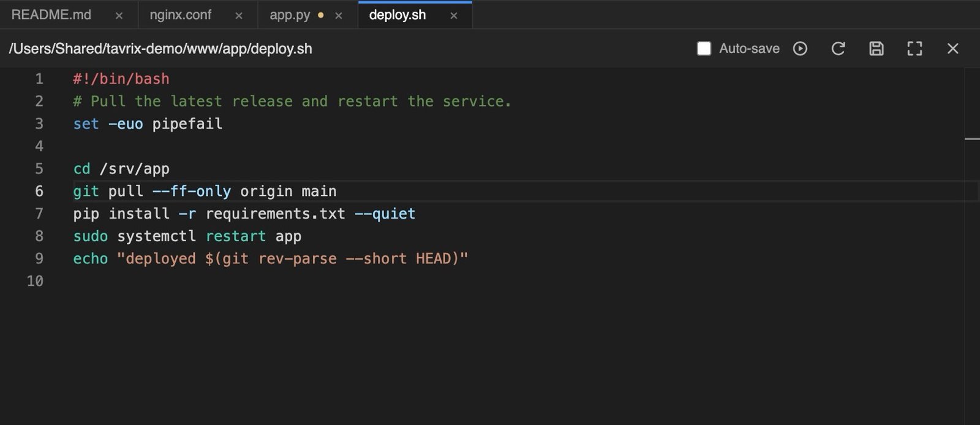Screen dimensions: 980x425
Task: Click the 'cd /srv/app' line
Action: coord(121,169)
